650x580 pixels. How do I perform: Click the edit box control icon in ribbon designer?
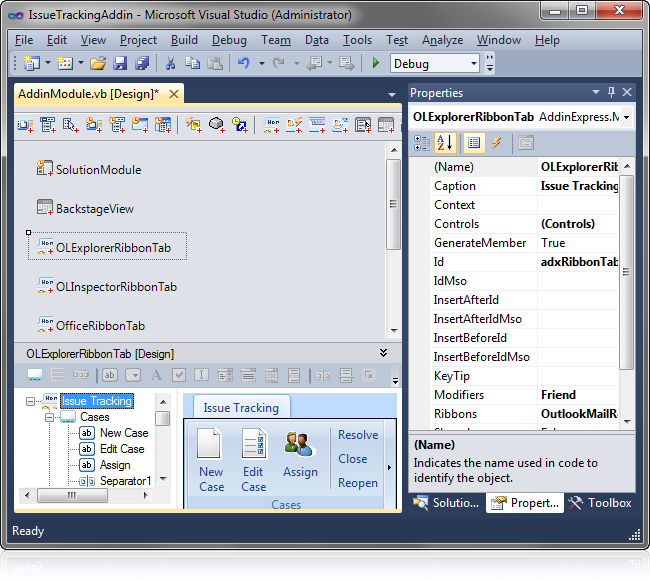(201, 375)
